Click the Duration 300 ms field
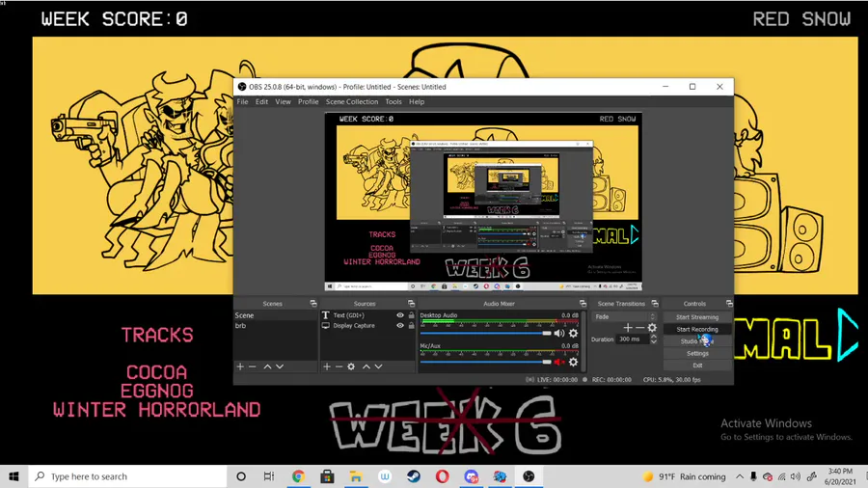 pos(633,339)
